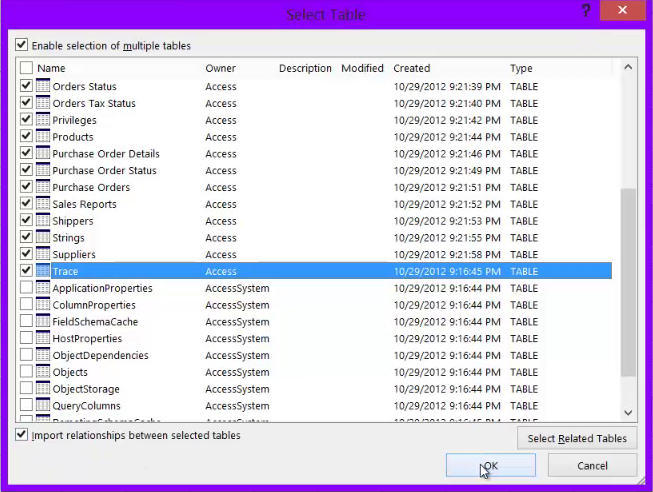Click the help question mark icon

tap(583, 9)
